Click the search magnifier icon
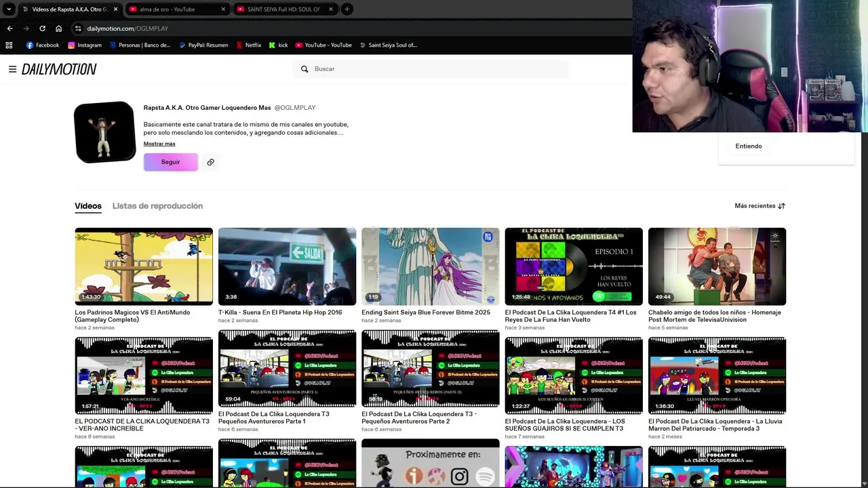Screen dimensions: 868x488 304,69
